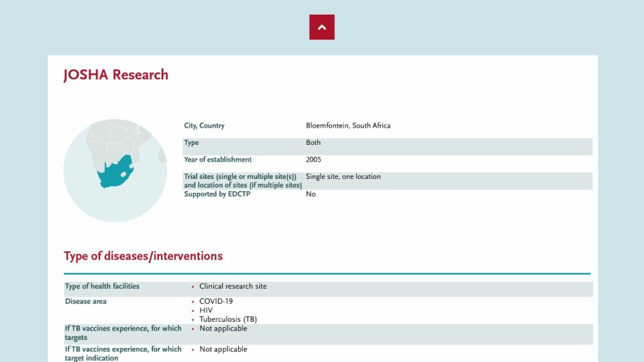Select 'Bloemfontein, South Africa' value
Screen dimensions: 644x362
[348, 125]
